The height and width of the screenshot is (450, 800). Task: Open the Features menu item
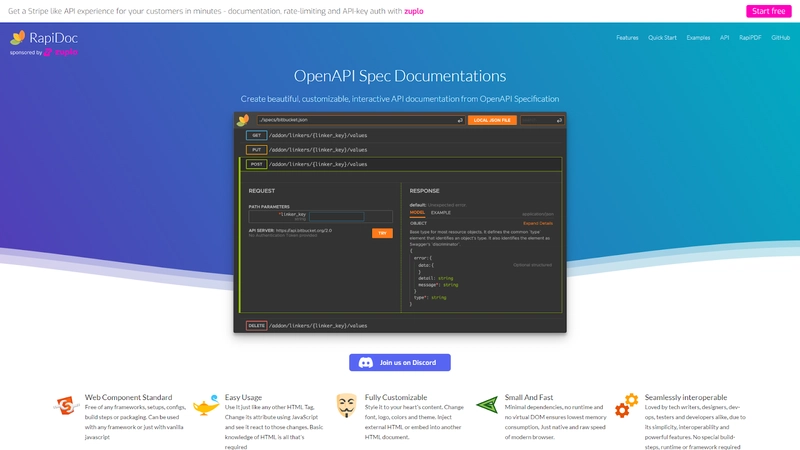tap(627, 38)
